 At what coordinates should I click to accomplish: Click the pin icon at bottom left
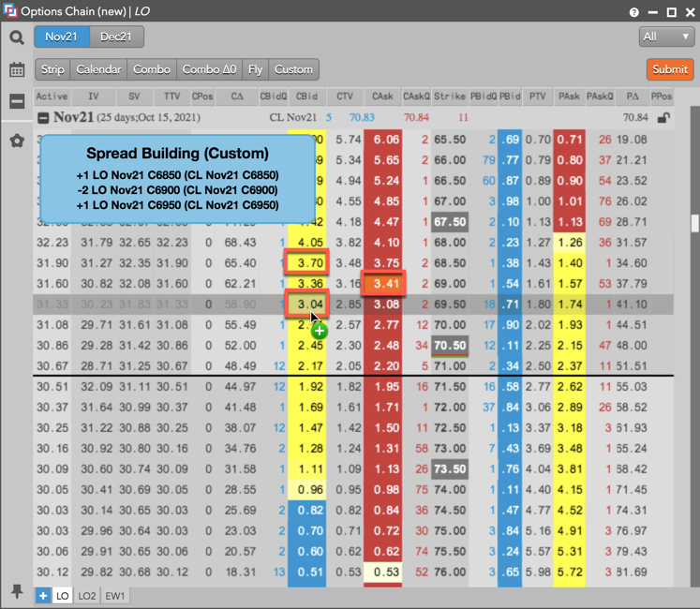(x=17, y=591)
